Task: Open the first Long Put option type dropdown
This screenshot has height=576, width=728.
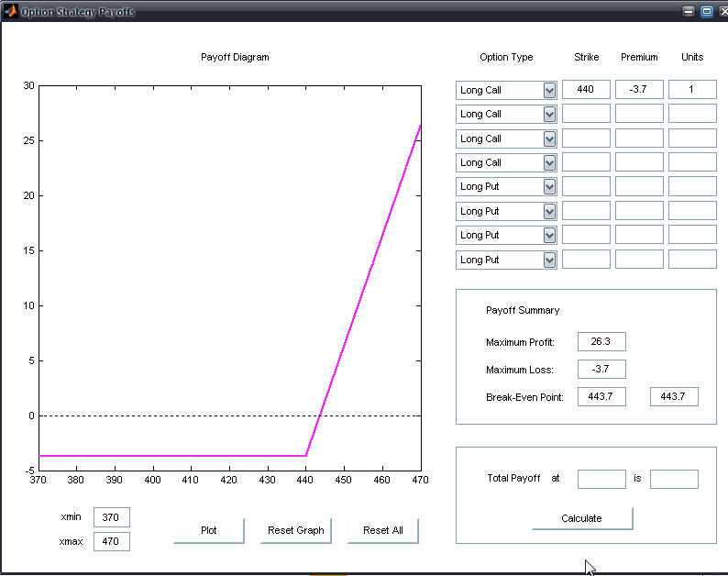Action: pos(506,186)
